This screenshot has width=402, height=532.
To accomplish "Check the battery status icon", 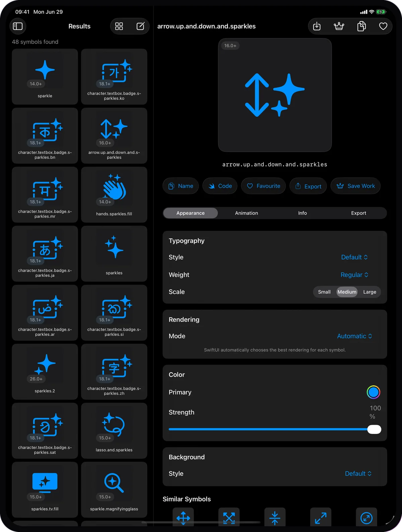I will coord(381,12).
